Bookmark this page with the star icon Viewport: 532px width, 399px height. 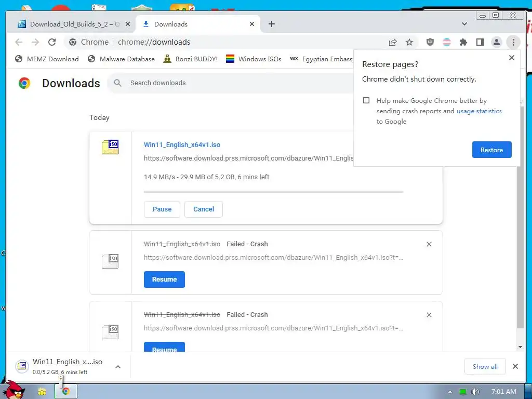pyautogui.click(x=409, y=42)
